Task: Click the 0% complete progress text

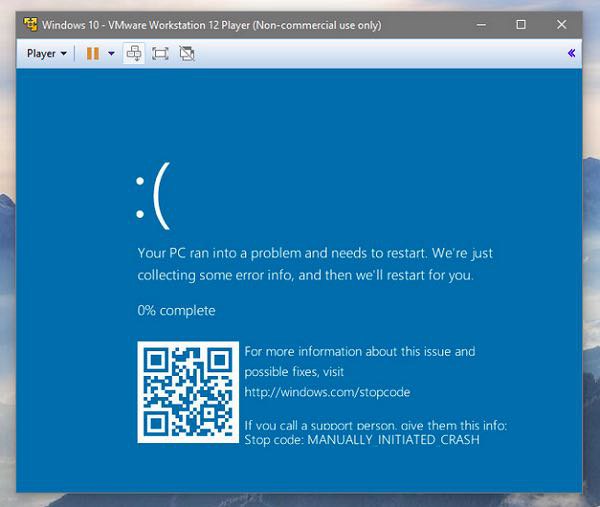Action: pos(176,311)
